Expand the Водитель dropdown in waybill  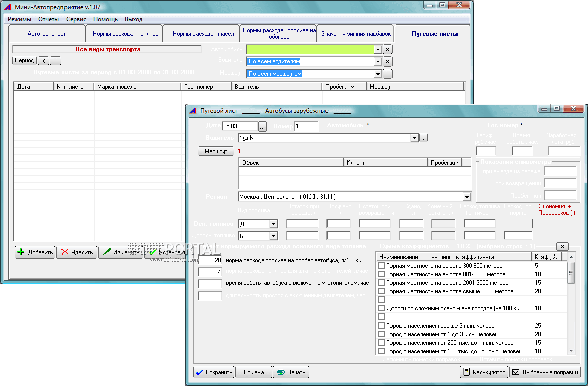pyautogui.click(x=414, y=138)
